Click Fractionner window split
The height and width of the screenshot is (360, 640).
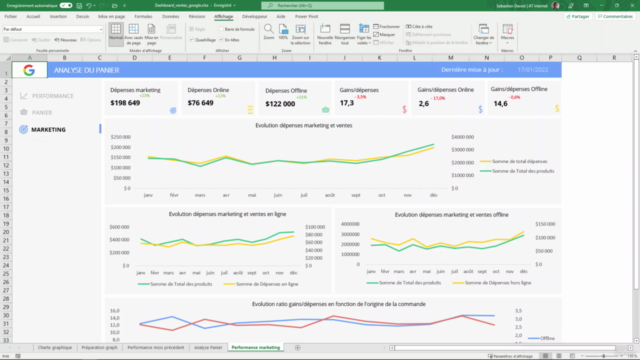tap(387, 27)
